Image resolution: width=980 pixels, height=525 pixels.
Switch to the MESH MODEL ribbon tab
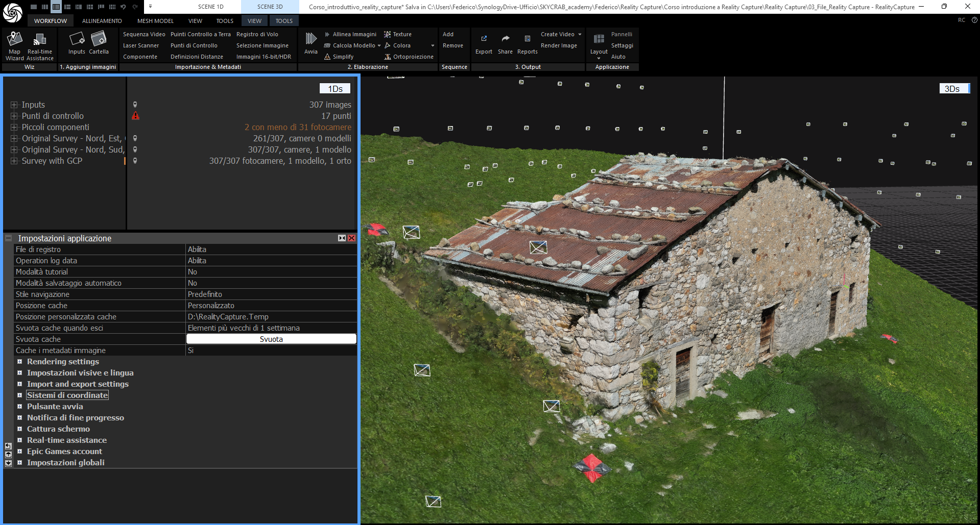(x=155, y=21)
